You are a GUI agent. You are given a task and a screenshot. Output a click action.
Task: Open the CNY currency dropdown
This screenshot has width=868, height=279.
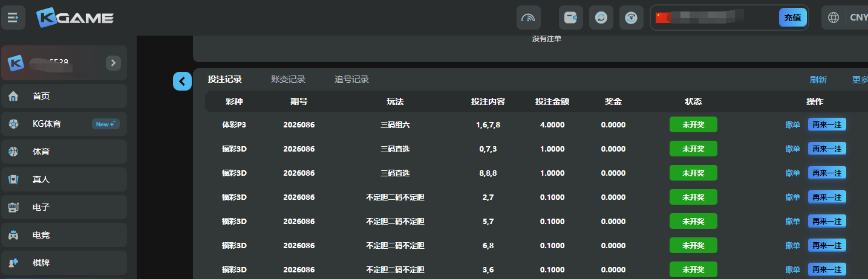[x=858, y=18]
